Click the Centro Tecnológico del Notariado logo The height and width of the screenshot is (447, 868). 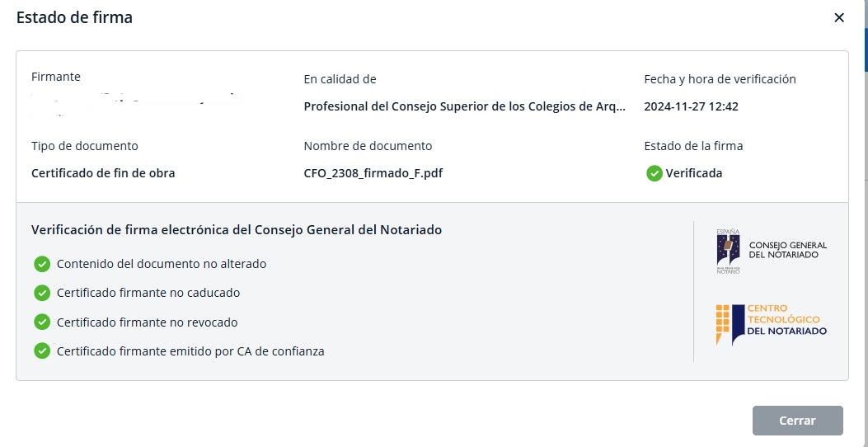tap(771, 322)
